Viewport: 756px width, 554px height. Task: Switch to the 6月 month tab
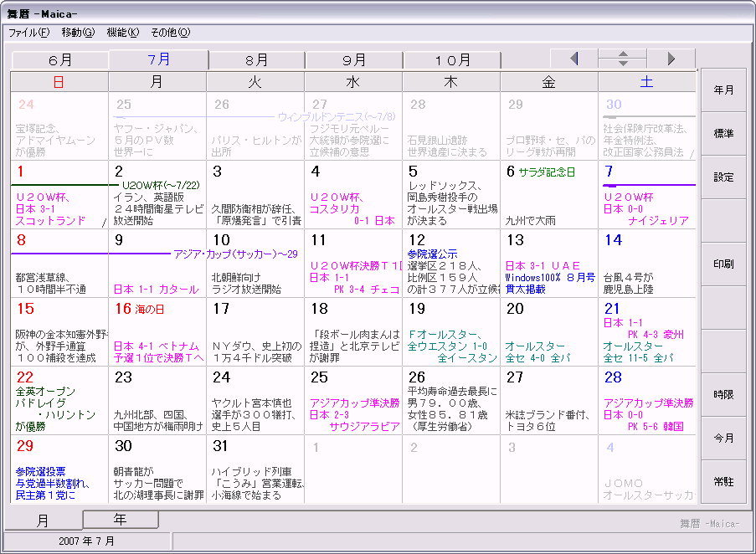60,60
